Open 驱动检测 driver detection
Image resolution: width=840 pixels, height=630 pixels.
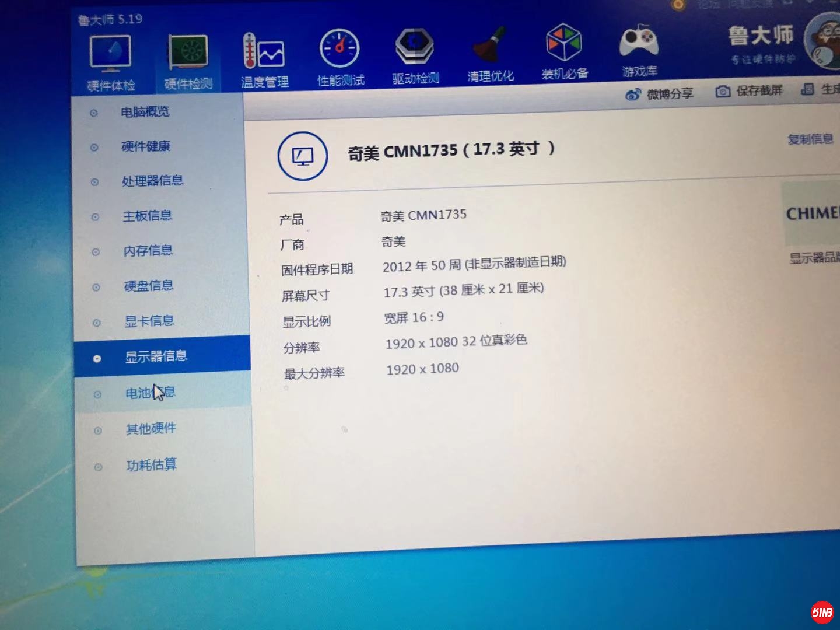(x=415, y=56)
